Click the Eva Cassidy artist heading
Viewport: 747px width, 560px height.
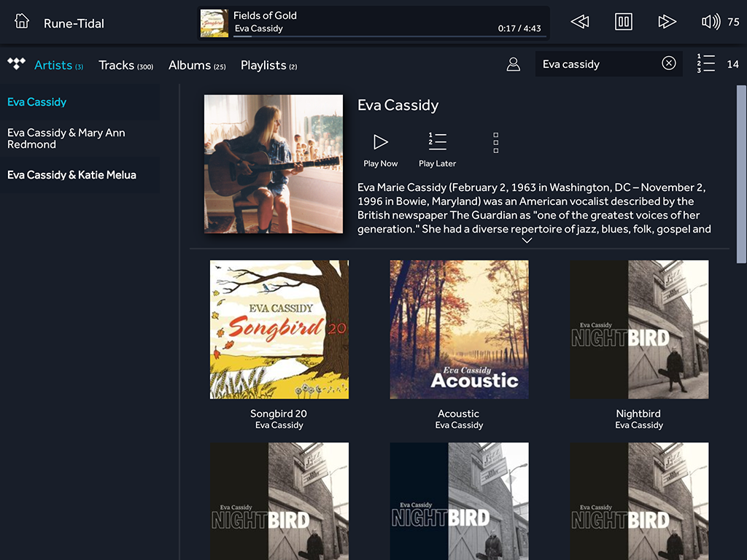[398, 105]
